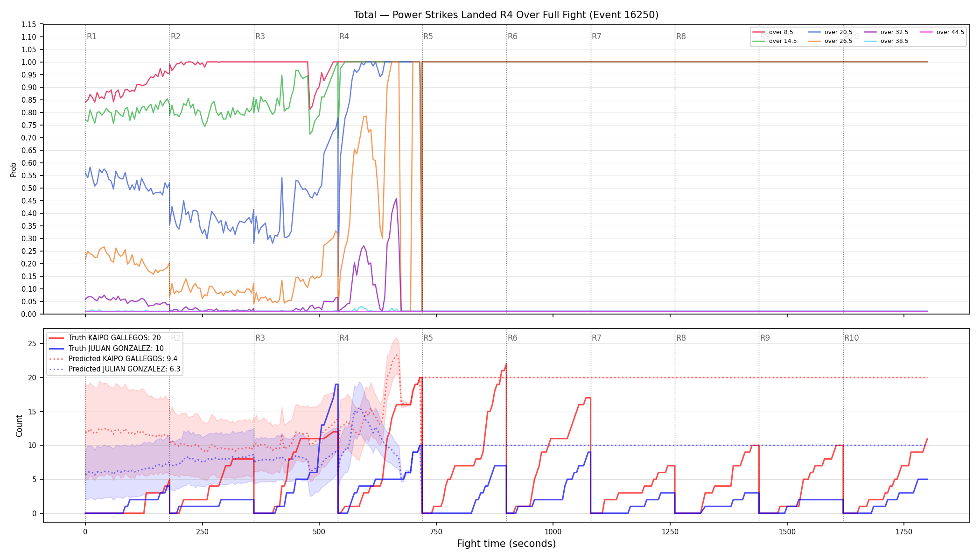This screenshot has width=980, height=560.
Task: Select the 'over 38.5' legend entry
Action: (886, 41)
